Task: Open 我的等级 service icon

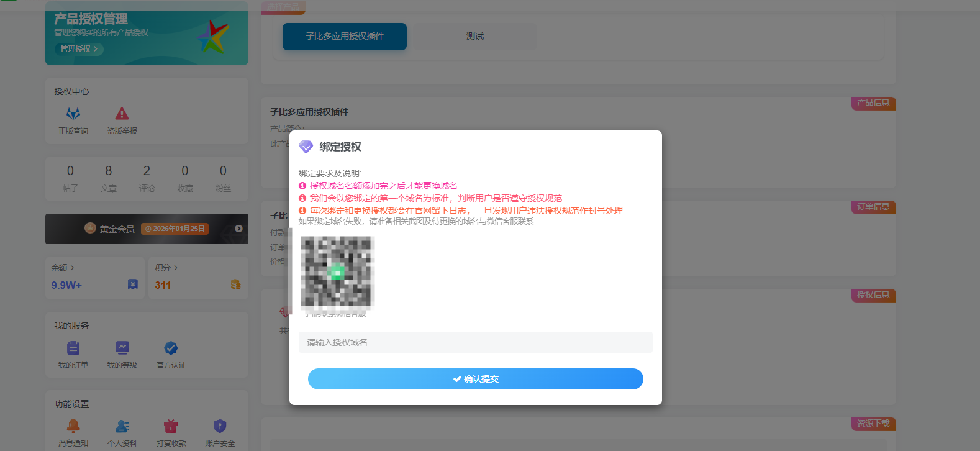Action: [x=122, y=348]
